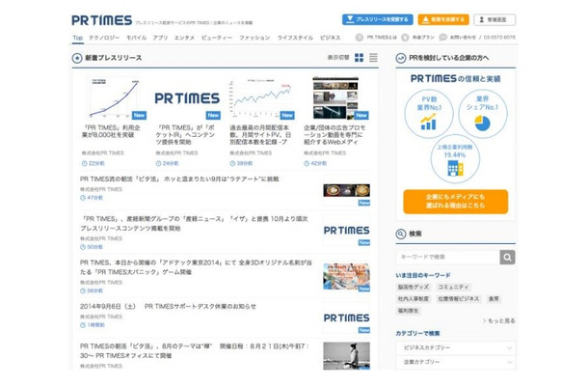Open article 「PR TIMES」利用企業が8,000社を突破
Image resolution: width=588 pixels, height=386 pixels.
click(111, 131)
